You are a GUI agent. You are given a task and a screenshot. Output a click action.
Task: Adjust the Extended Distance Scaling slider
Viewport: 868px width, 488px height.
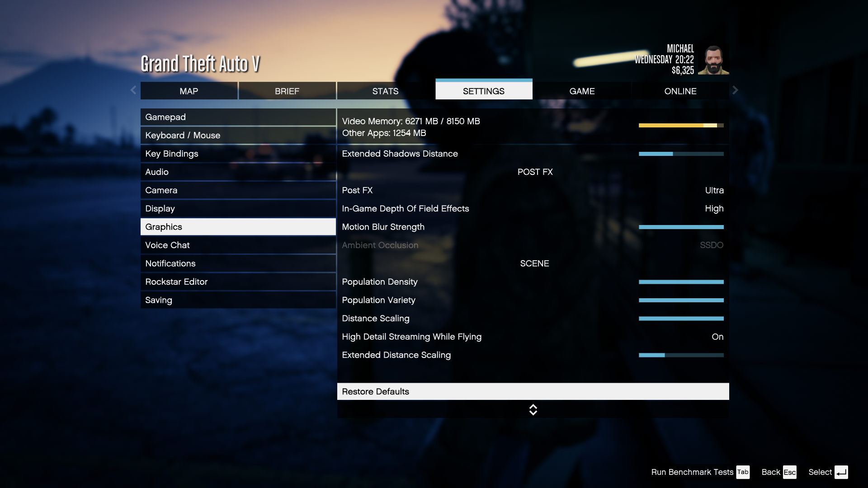681,355
